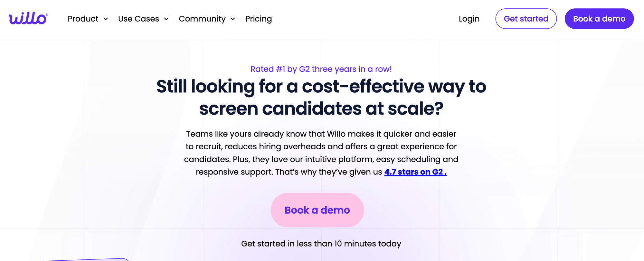
Task: Expand the Product chevron arrow
Action: pyautogui.click(x=106, y=19)
